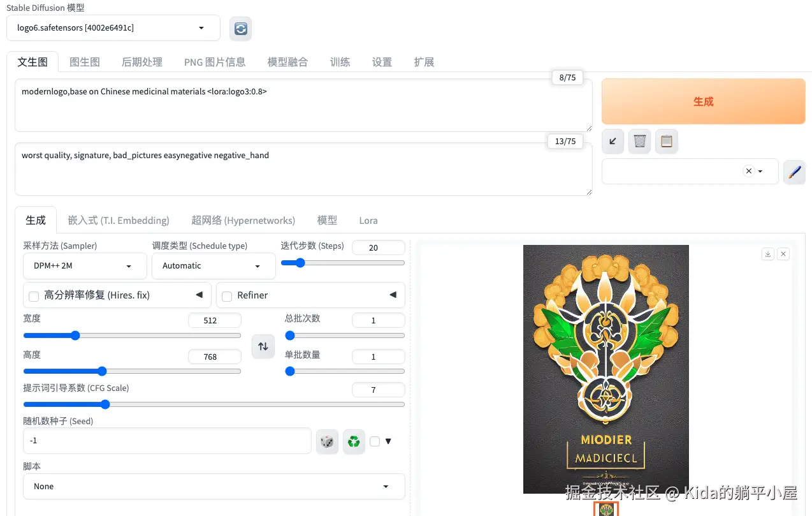Adjust the CFG Scale slider
This screenshot has width=812, height=516.
pos(214,404)
